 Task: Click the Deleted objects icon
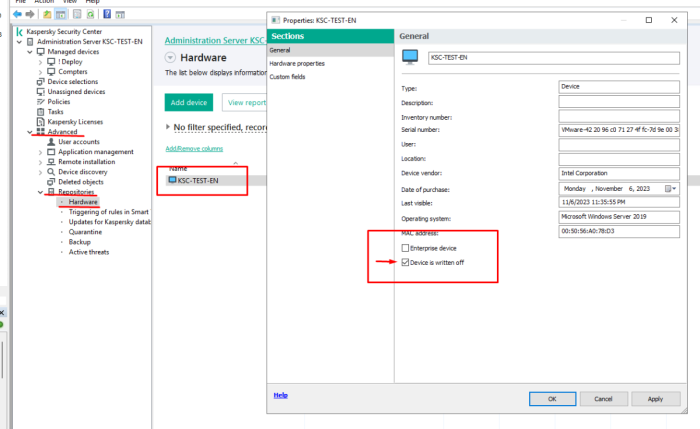click(51, 182)
